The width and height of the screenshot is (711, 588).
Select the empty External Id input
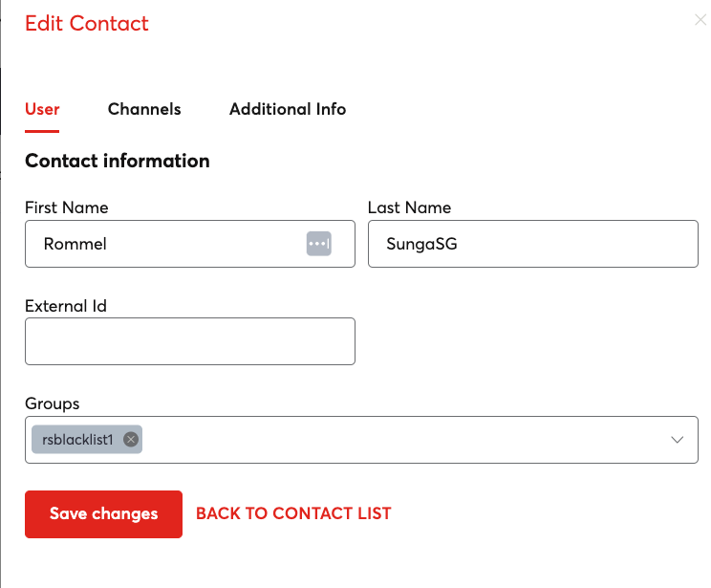click(189, 341)
